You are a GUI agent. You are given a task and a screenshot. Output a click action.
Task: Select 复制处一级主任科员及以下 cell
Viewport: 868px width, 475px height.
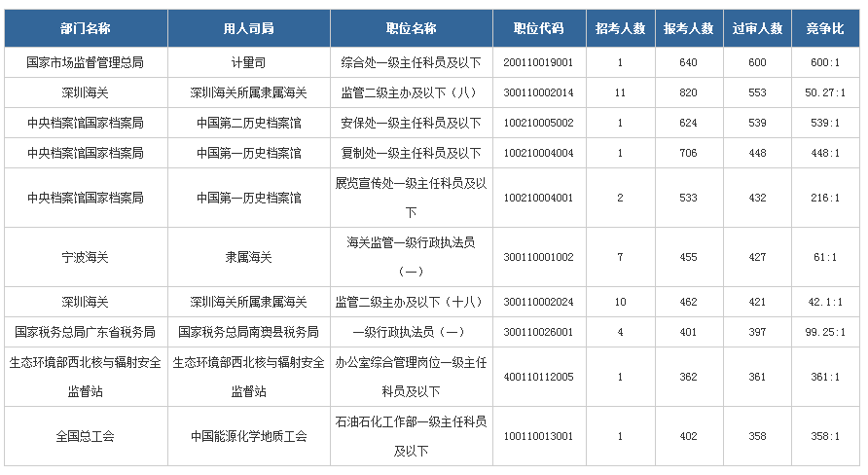[x=412, y=153]
